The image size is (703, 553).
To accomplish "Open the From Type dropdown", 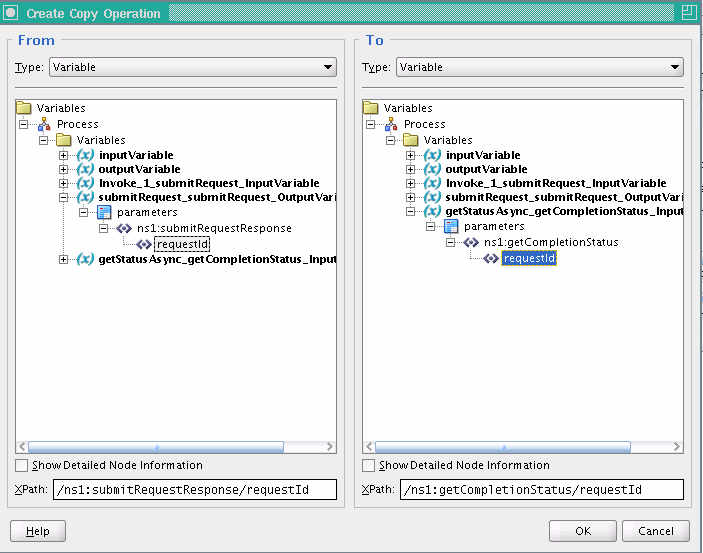I will 193,67.
